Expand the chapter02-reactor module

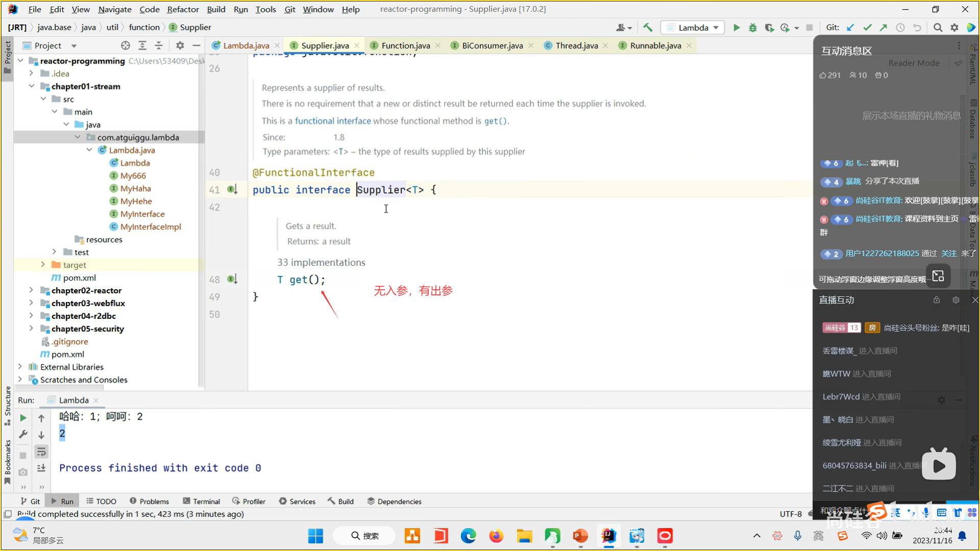point(31,290)
